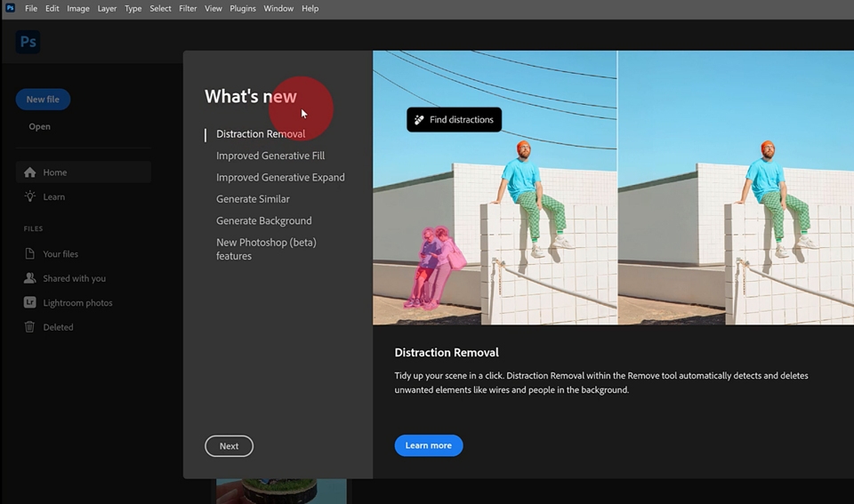Click the Learn more button
Screen dimensions: 854x504
429,445
